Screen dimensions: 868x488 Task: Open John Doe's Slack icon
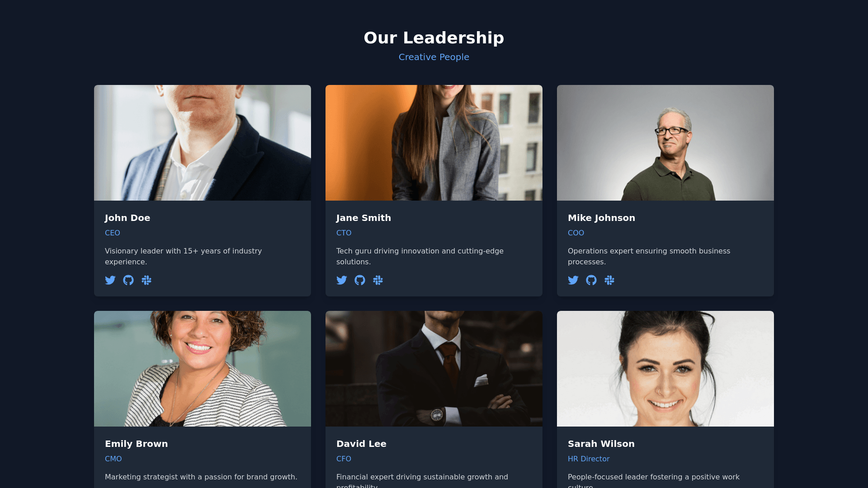tap(146, 280)
